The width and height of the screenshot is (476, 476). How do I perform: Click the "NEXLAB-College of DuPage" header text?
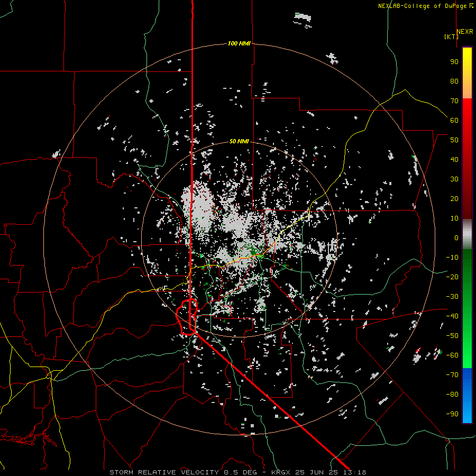pos(422,6)
